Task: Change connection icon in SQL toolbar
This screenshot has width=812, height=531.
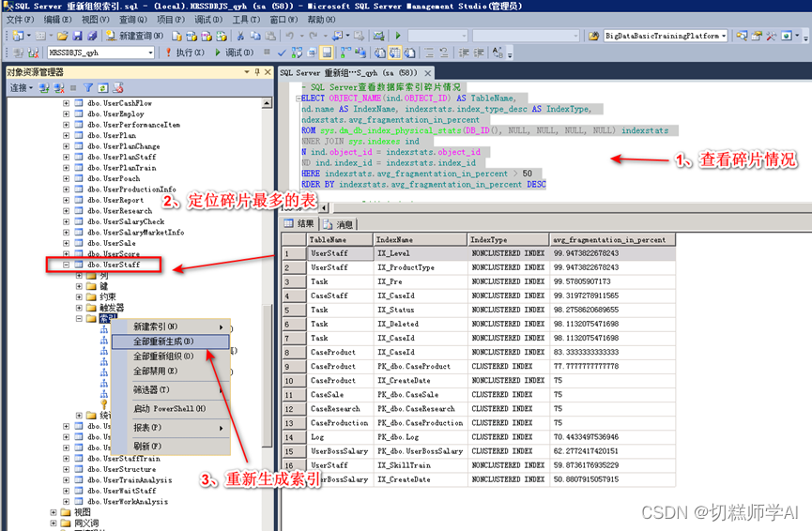Action: 33,53
